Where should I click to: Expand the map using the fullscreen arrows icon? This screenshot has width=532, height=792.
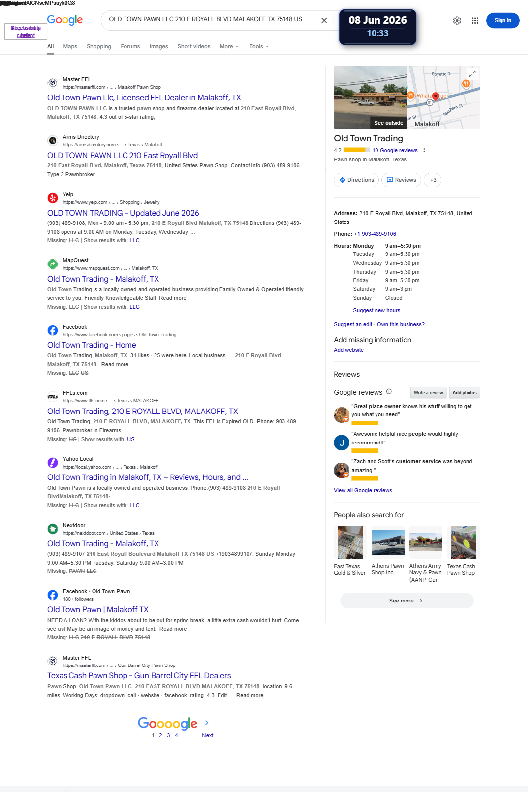tap(472, 74)
